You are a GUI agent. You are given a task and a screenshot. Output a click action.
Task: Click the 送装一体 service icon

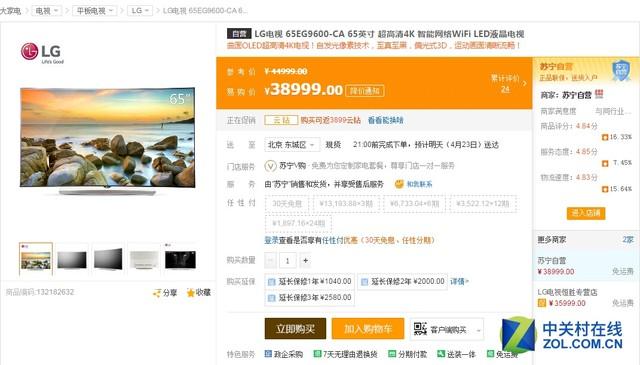(x=441, y=354)
